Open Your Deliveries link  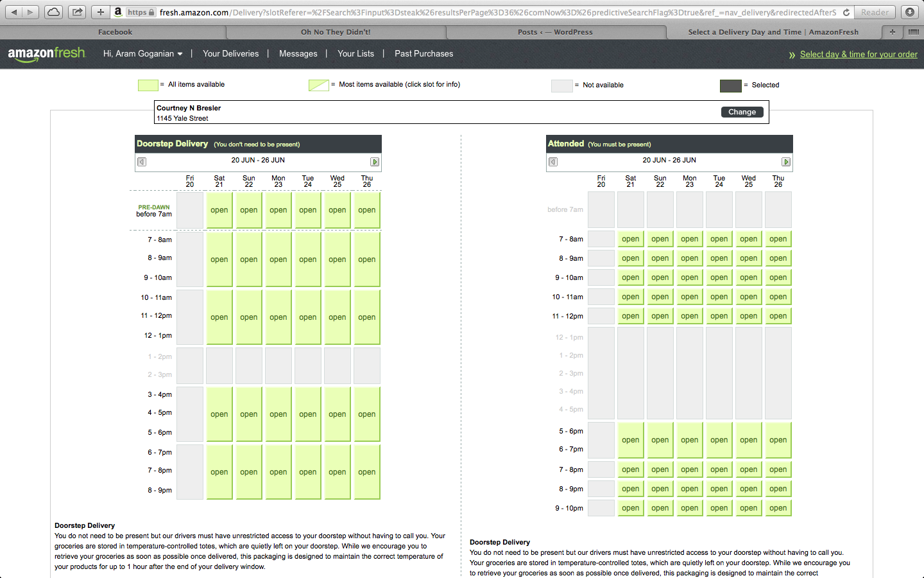click(x=230, y=54)
